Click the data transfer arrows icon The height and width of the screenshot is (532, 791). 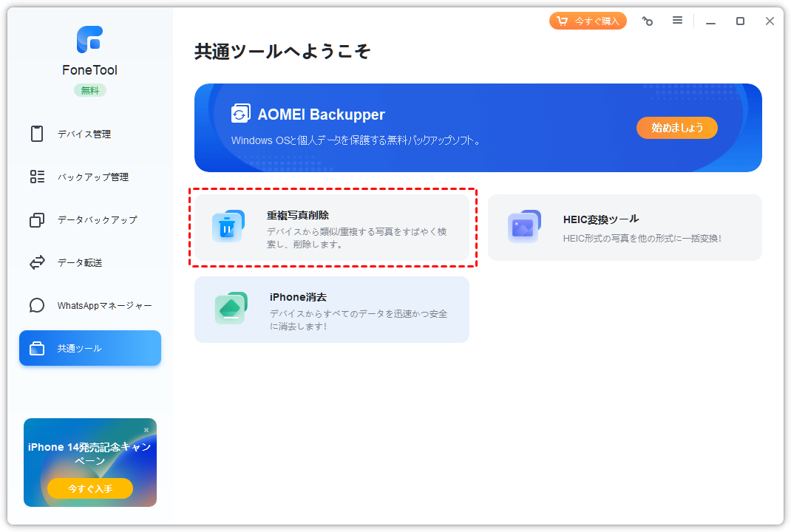[x=37, y=262]
